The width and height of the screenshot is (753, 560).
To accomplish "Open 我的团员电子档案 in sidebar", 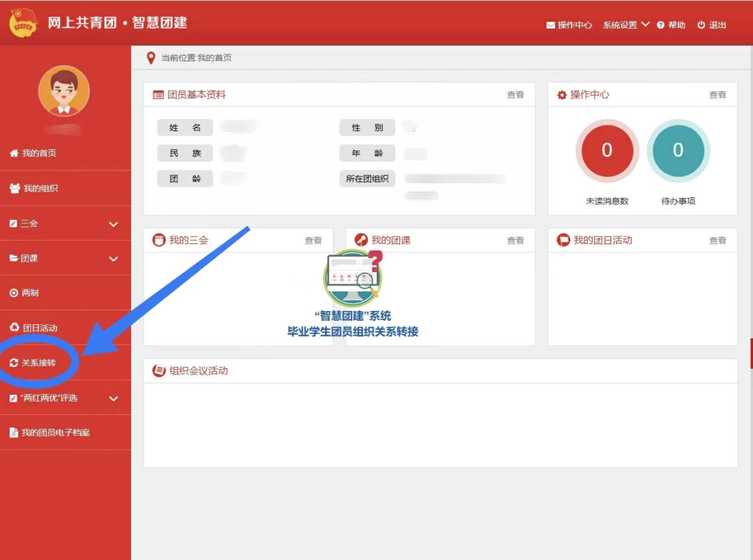I will 56,432.
